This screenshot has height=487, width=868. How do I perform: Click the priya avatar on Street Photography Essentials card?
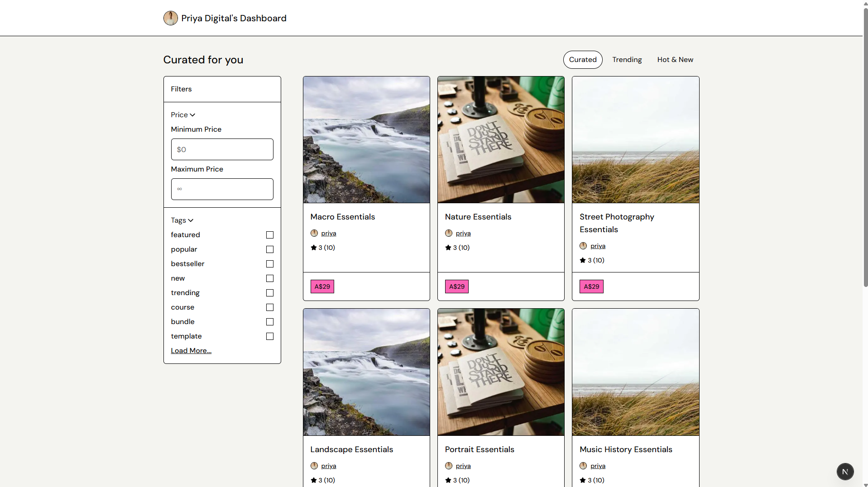tap(583, 246)
